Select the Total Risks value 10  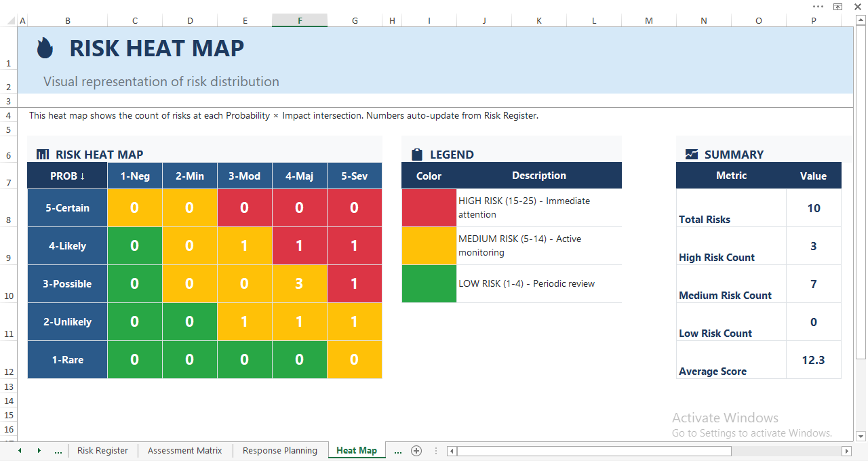coord(814,208)
